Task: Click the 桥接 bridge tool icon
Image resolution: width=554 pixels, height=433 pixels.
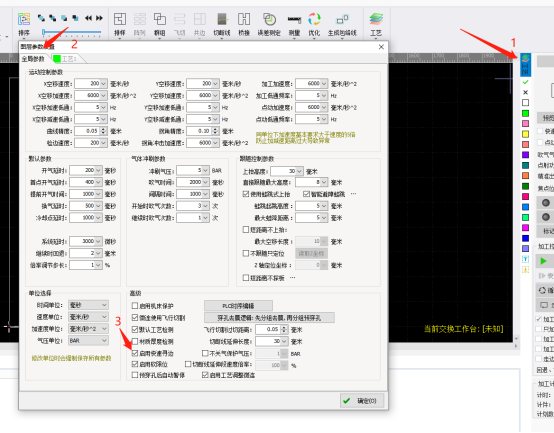Action: click(244, 24)
